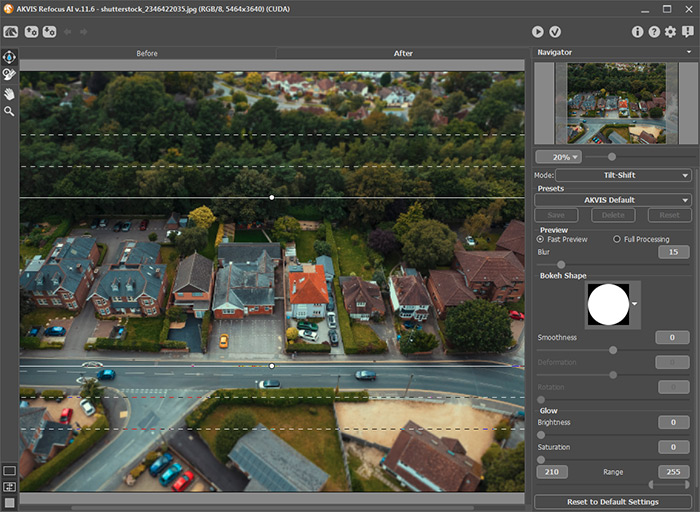Collapse the Navigator panel arrow
The height and width of the screenshot is (512, 700).
click(x=689, y=52)
